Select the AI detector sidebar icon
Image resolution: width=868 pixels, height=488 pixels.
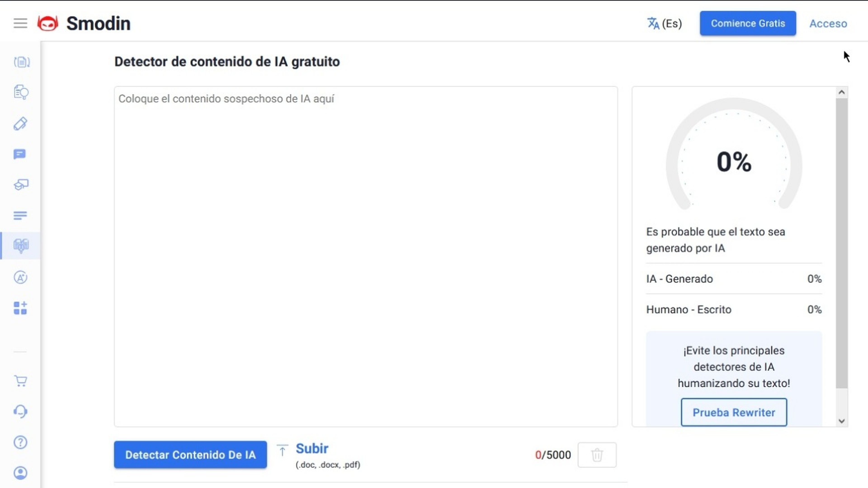point(21,246)
